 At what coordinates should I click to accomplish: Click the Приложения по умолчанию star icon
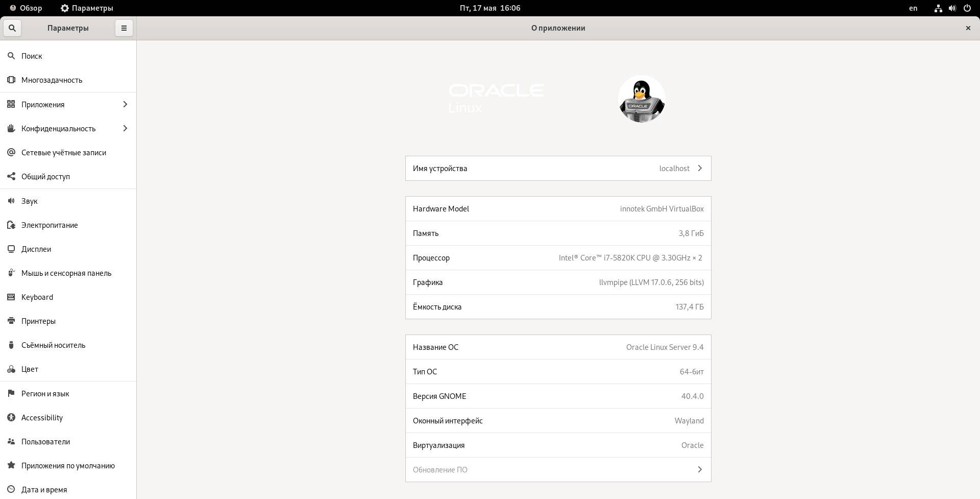click(11, 465)
